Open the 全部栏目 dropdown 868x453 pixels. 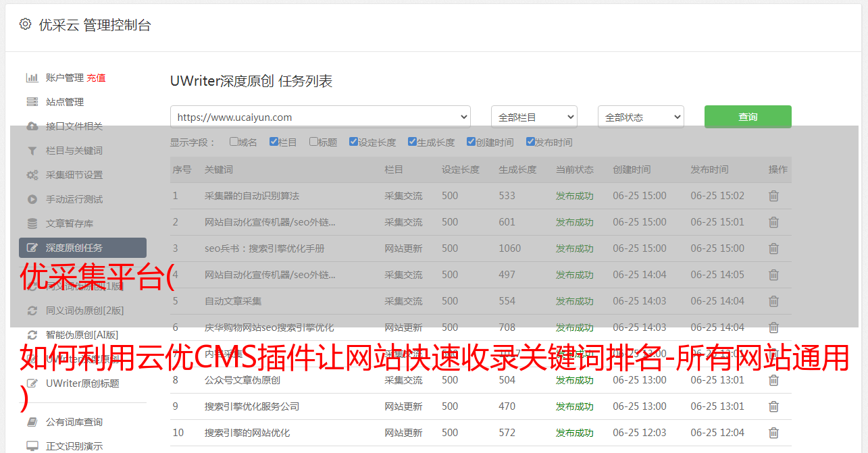point(534,117)
